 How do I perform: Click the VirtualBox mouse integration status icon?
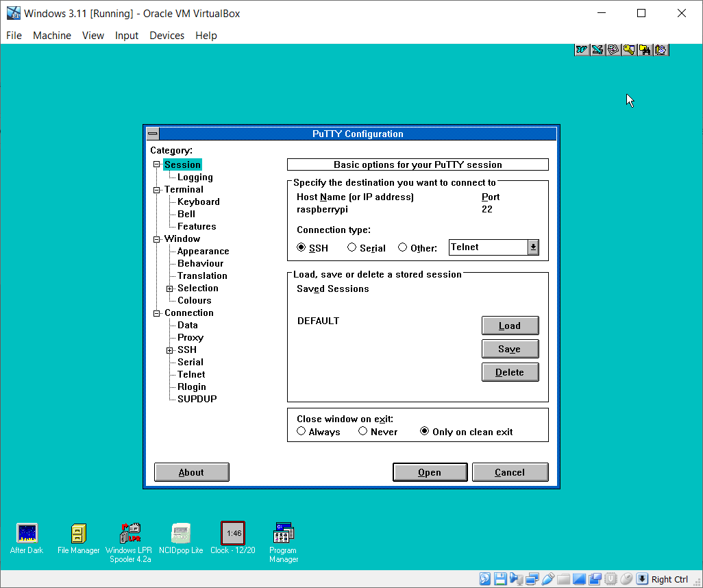[x=626, y=578]
